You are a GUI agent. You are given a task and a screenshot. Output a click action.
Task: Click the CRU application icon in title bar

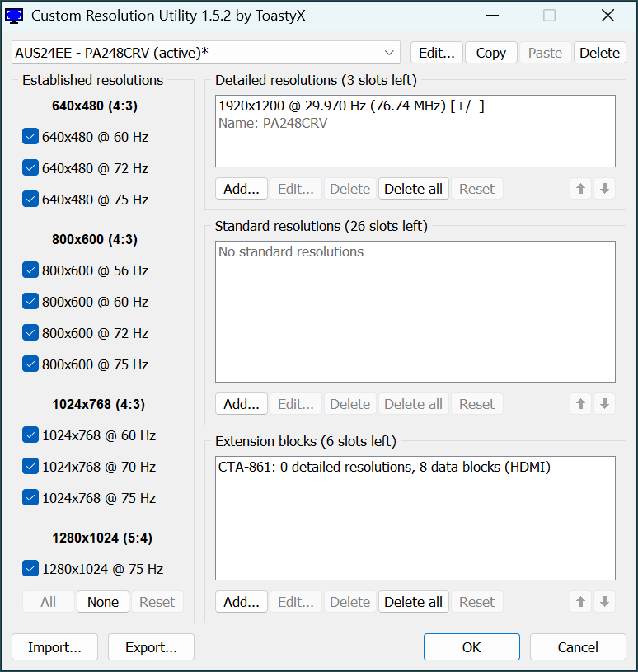[x=13, y=15]
